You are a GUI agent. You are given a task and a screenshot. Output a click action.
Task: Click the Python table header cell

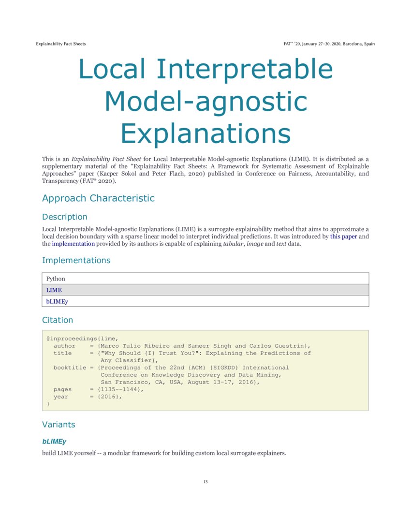[56, 279]
